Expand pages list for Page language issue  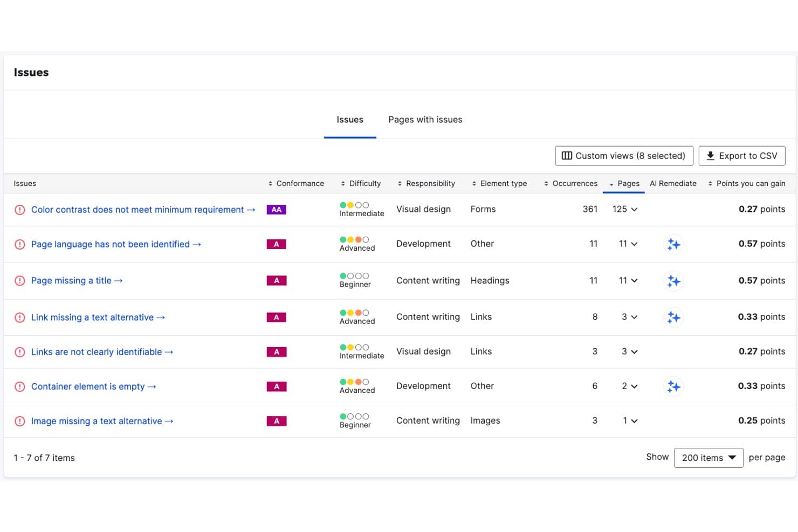[628, 244]
